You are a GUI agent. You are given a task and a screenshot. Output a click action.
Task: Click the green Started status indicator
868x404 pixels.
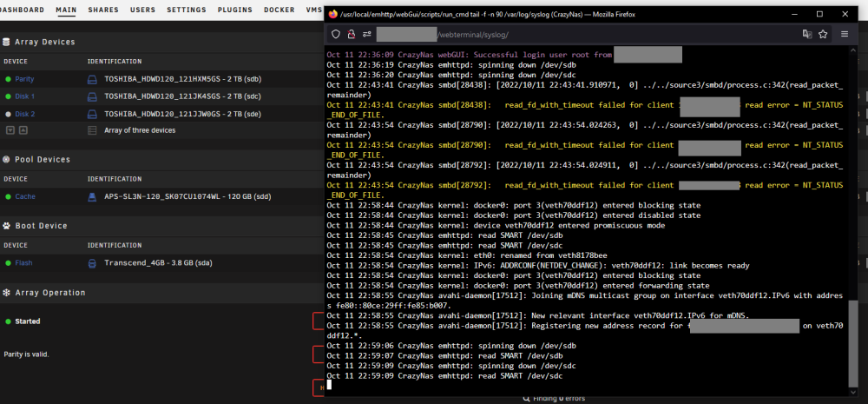[x=9, y=321]
